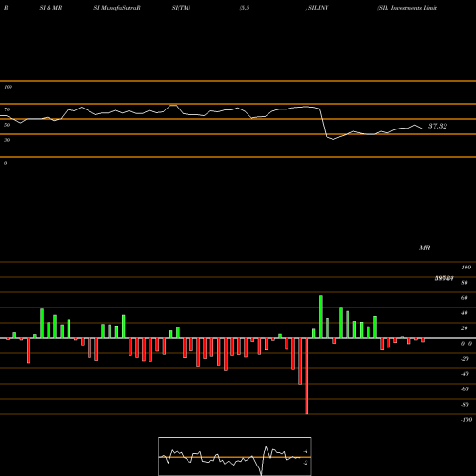Click the RSI axis label 70
The height and width of the screenshot is (476, 476).
tap(7, 109)
